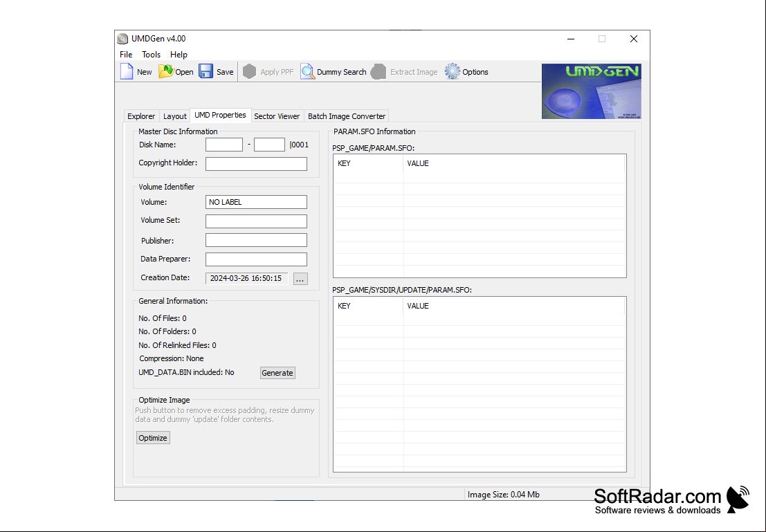Image resolution: width=766 pixels, height=532 pixels.
Task: Click the Dummy Search magnifier icon
Action: pyautogui.click(x=307, y=72)
